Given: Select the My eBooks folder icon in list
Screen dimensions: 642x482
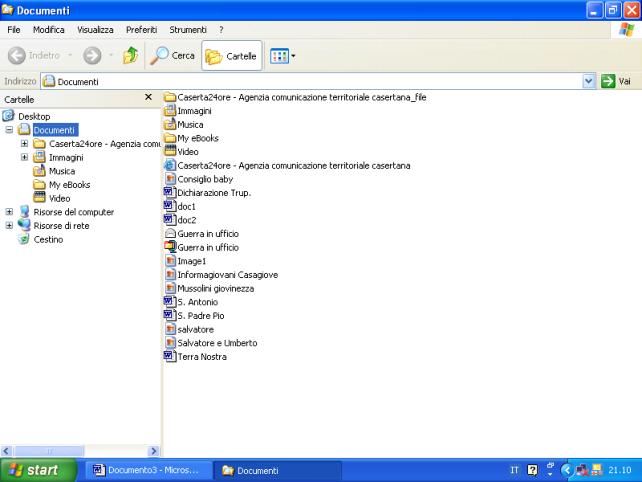Looking at the screenshot, I should click(x=170, y=138).
